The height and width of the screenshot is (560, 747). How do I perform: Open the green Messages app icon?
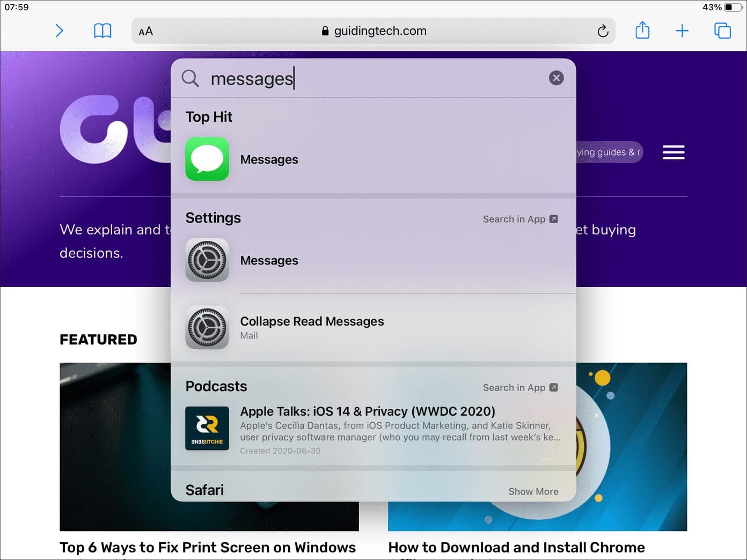click(207, 159)
